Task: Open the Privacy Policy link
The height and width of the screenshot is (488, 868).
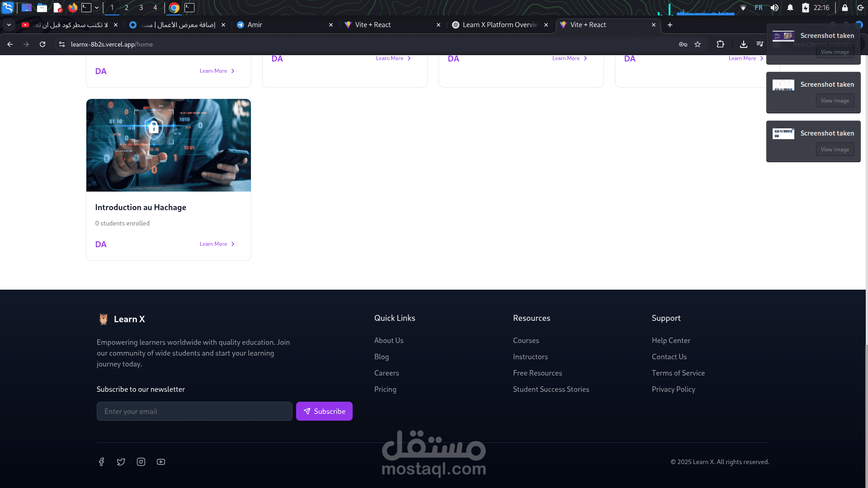Action: (673, 389)
